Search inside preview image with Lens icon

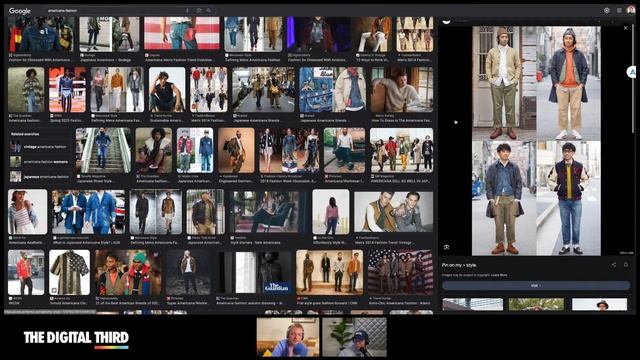447,247
